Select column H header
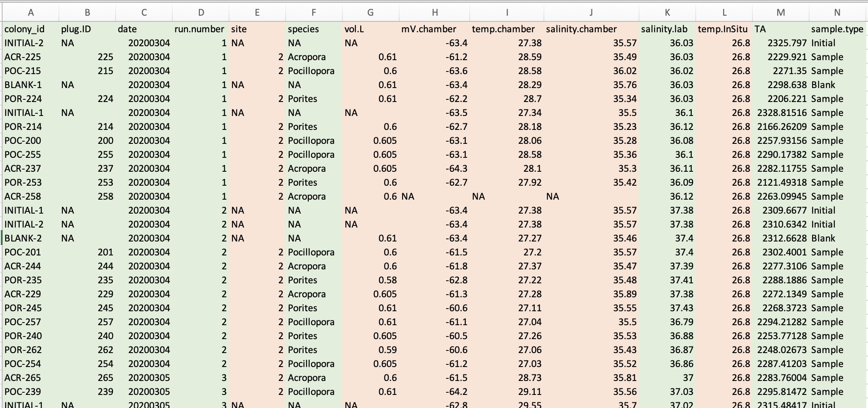 434,13
